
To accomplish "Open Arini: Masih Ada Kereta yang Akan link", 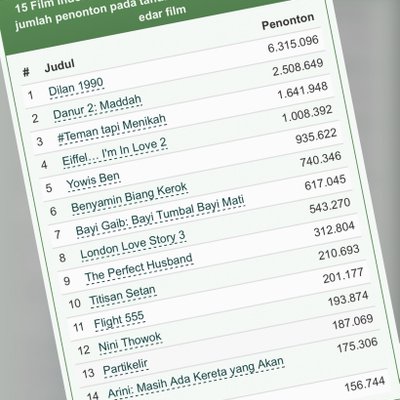I will [196, 378].
